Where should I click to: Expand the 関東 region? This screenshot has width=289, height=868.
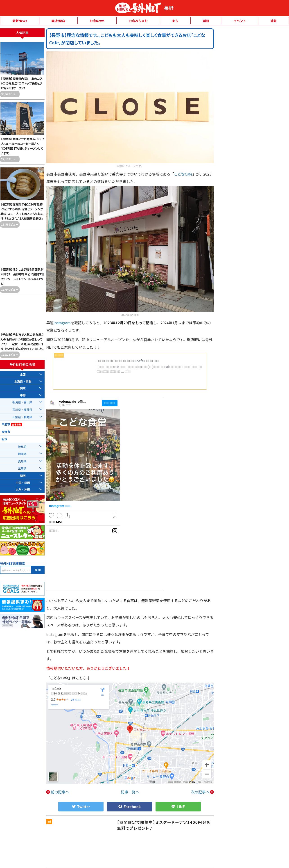click(x=22, y=388)
